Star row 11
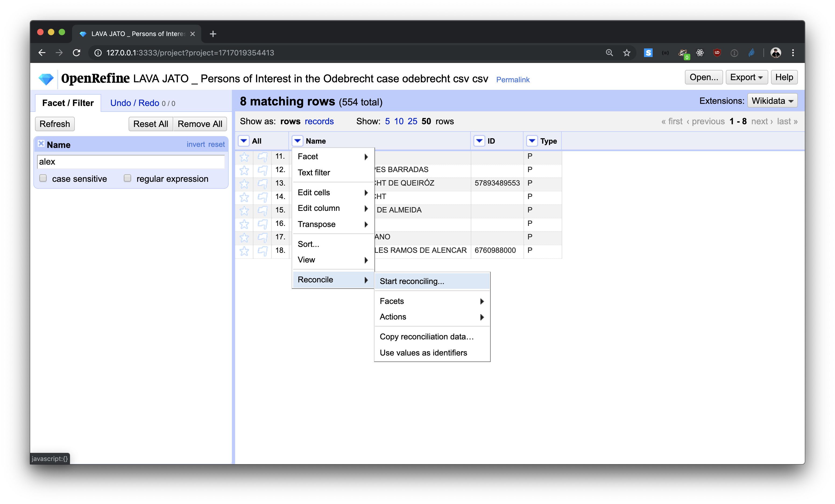Viewport: 835px width, 504px height. click(244, 157)
